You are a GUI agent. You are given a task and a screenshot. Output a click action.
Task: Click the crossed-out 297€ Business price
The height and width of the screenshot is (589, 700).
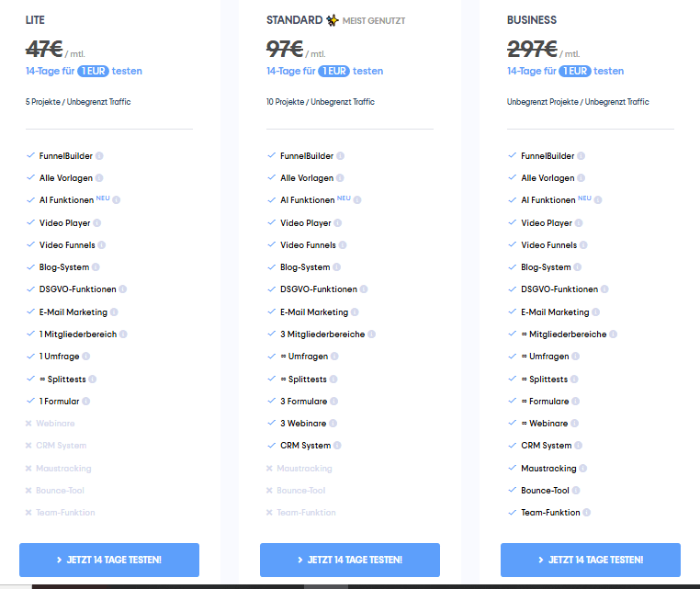click(x=532, y=49)
